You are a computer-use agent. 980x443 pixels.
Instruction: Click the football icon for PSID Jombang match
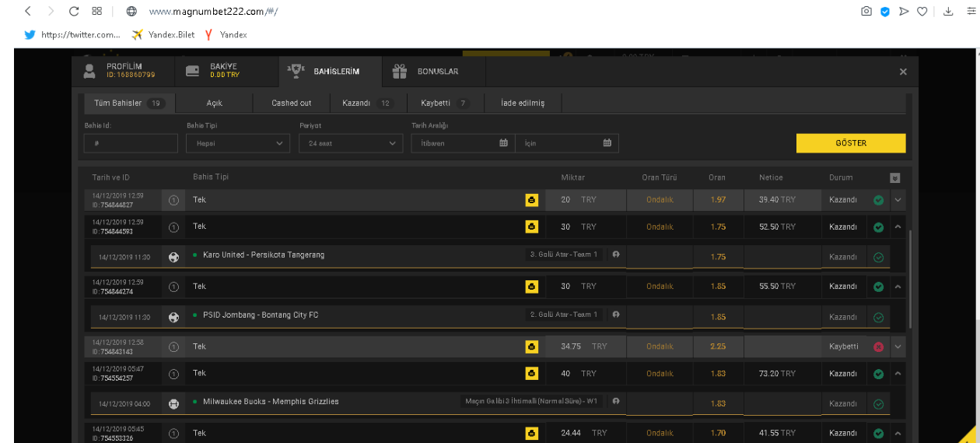click(173, 316)
